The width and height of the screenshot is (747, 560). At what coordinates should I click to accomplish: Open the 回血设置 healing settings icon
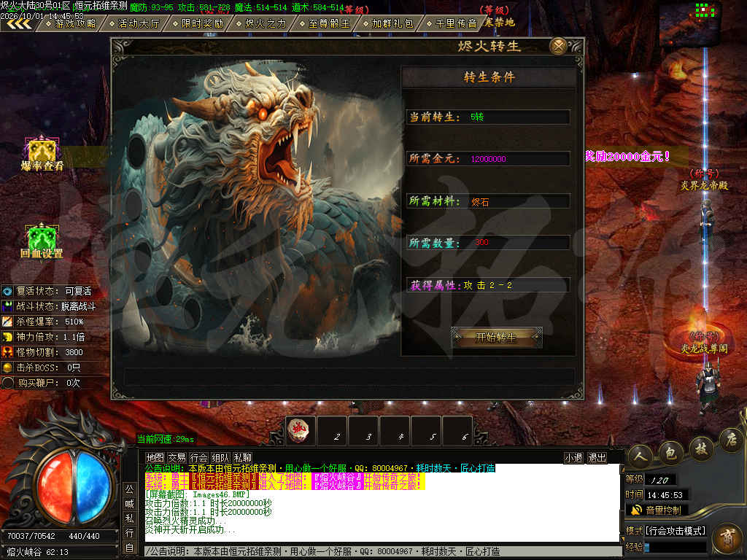pos(42,241)
